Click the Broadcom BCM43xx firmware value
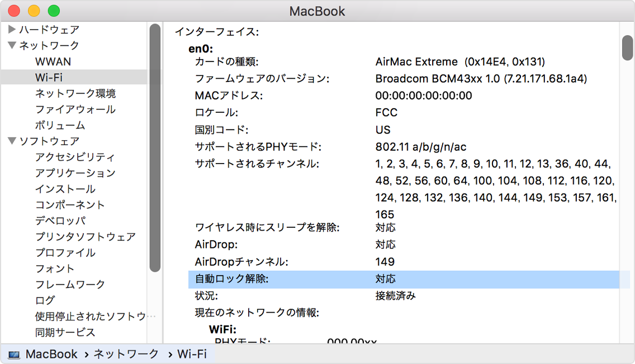The width and height of the screenshot is (635, 364). point(481,79)
